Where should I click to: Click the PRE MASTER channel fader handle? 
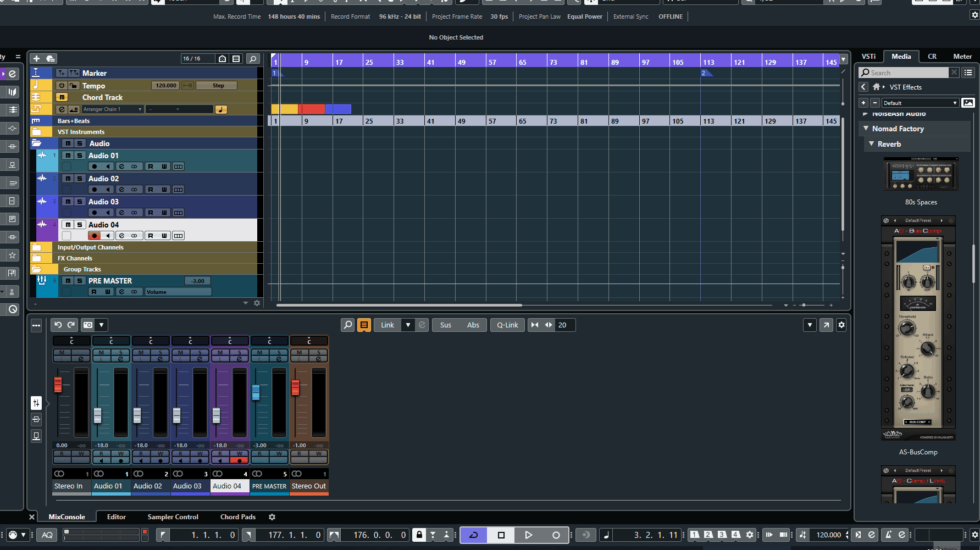click(256, 392)
